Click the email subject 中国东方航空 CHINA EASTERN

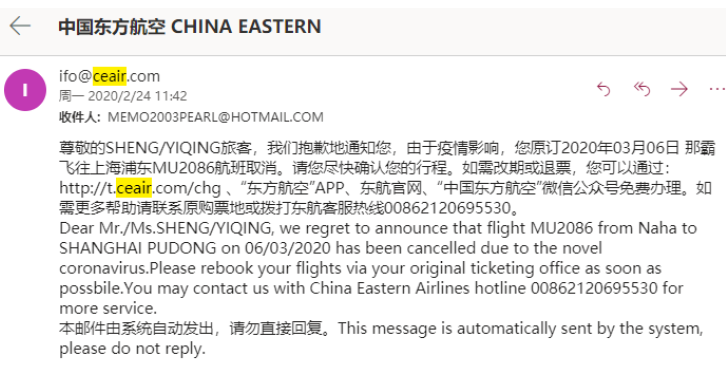190,26
